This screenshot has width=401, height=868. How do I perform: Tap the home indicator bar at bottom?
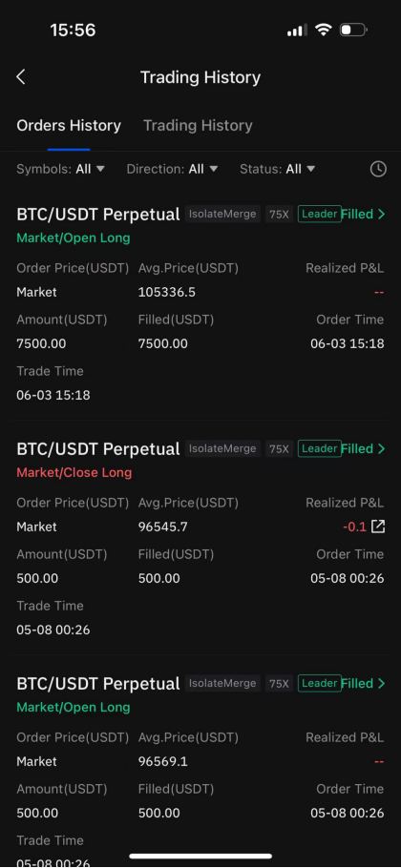pos(200,856)
